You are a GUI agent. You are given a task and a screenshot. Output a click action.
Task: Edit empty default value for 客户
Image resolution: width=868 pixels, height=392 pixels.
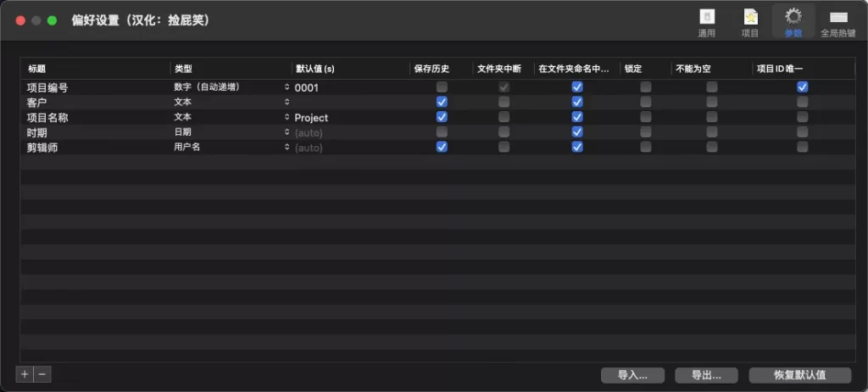[350, 102]
